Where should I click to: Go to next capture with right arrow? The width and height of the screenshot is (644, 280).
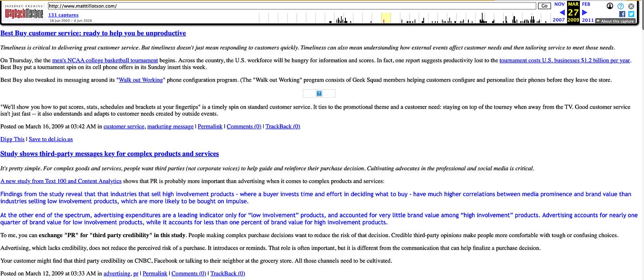(x=585, y=12)
